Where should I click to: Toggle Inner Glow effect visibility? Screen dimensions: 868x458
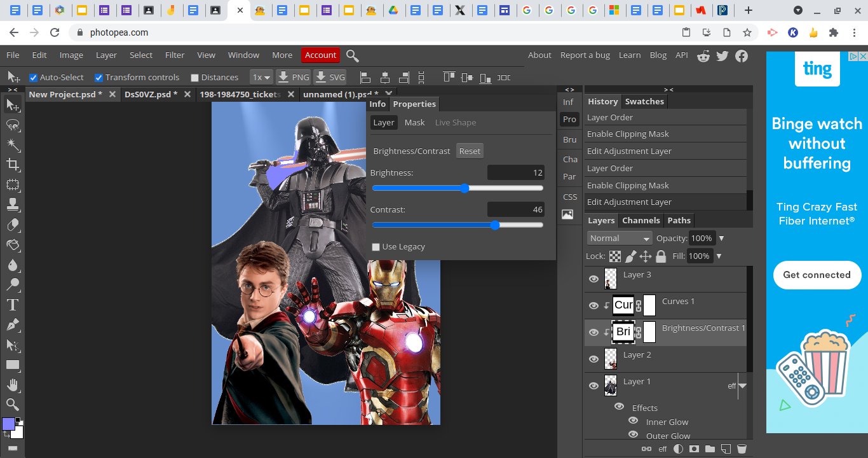click(633, 421)
